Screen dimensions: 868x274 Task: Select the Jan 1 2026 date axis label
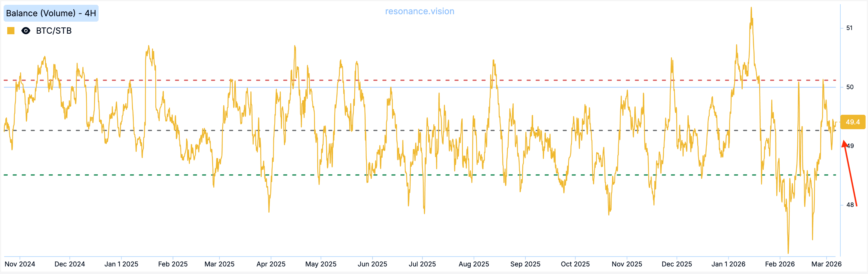[x=728, y=264]
